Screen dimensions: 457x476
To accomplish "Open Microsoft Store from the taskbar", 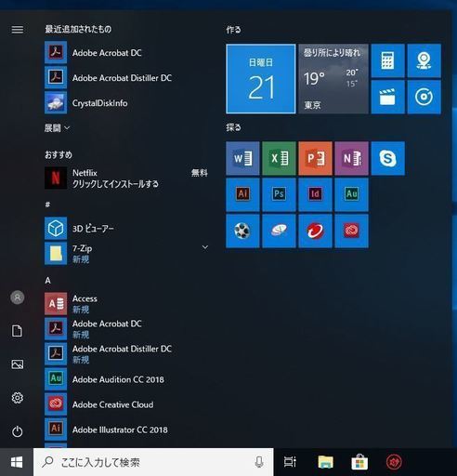I will (359, 462).
